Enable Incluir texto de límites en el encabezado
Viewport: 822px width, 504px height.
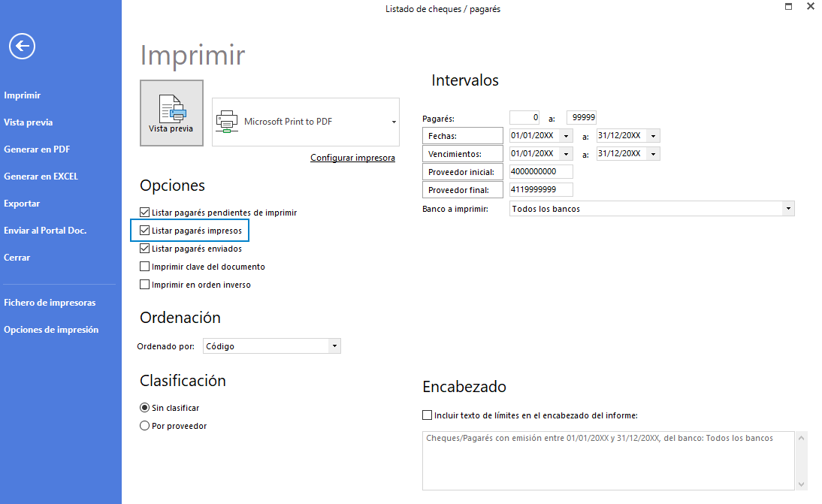coord(427,415)
